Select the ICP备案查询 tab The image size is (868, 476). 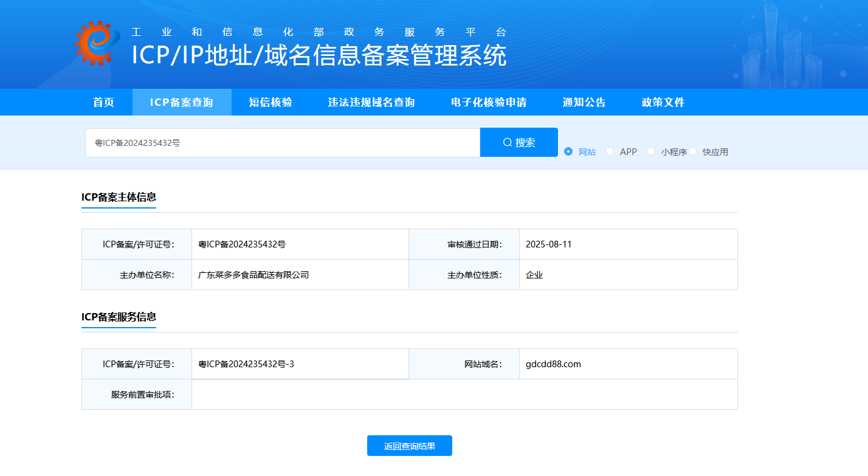[x=182, y=102]
